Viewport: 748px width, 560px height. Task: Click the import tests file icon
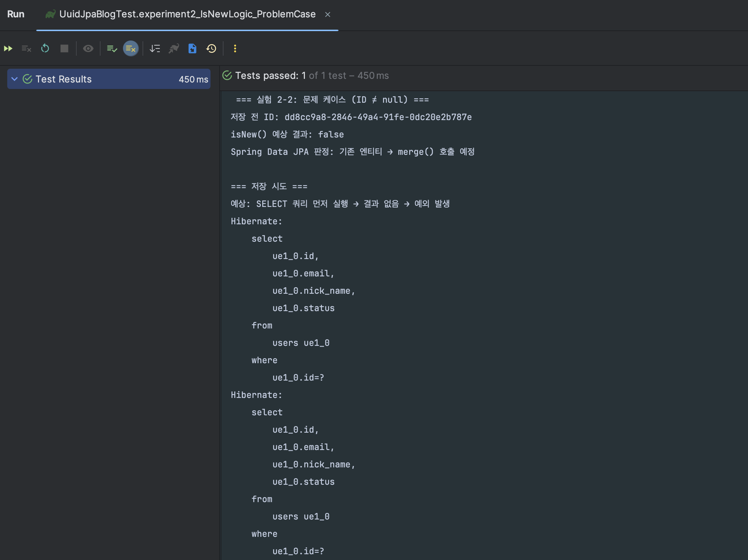coord(192,48)
